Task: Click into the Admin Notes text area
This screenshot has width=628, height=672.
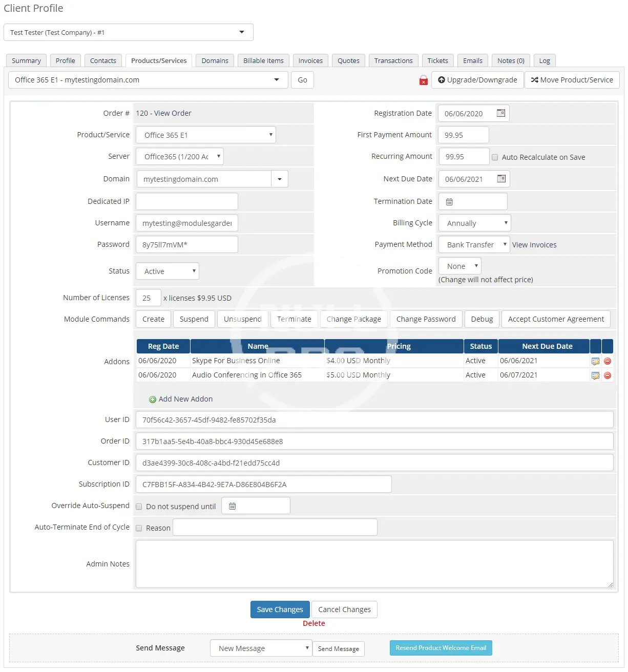Action: coord(374,564)
